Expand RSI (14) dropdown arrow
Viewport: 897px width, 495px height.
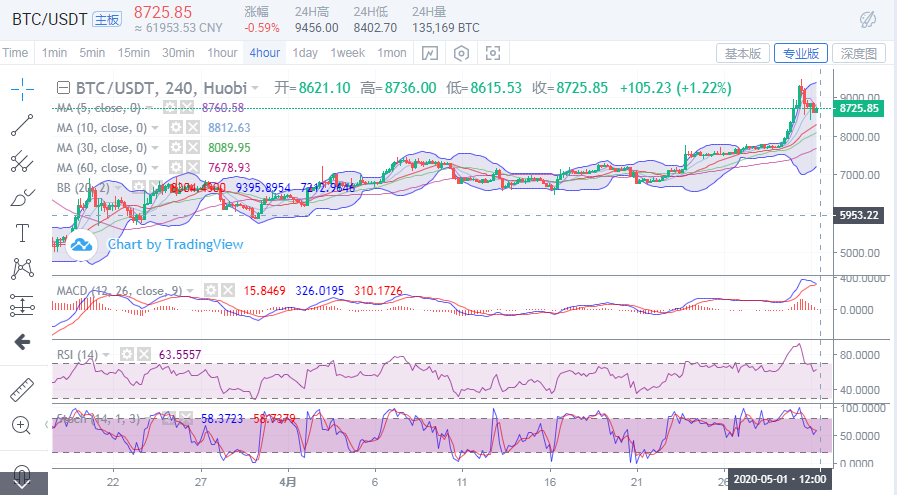tap(106, 355)
